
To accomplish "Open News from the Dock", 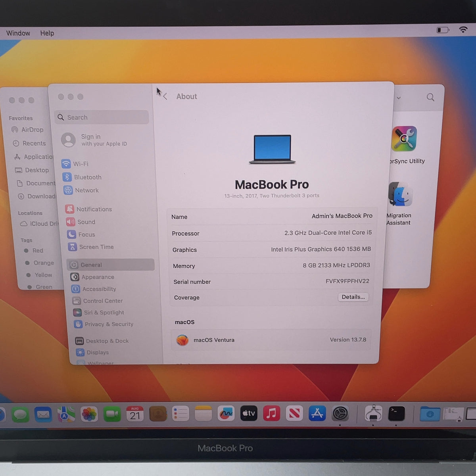I will pyautogui.click(x=294, y=414).
